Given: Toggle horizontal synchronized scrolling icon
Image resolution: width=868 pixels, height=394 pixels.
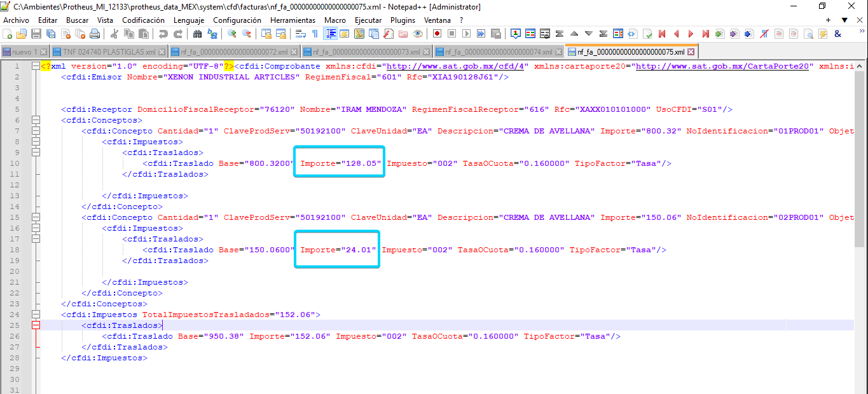Looking at the screenshot, I should click(280, 34).
